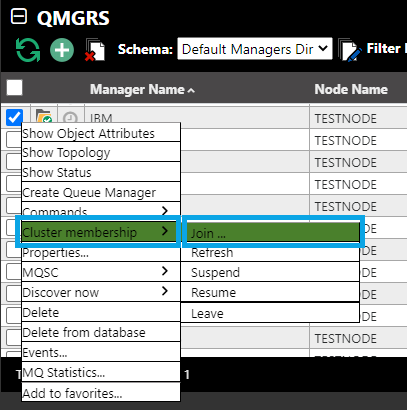Click the filter edit pencil icon

(x=350, y=50)
